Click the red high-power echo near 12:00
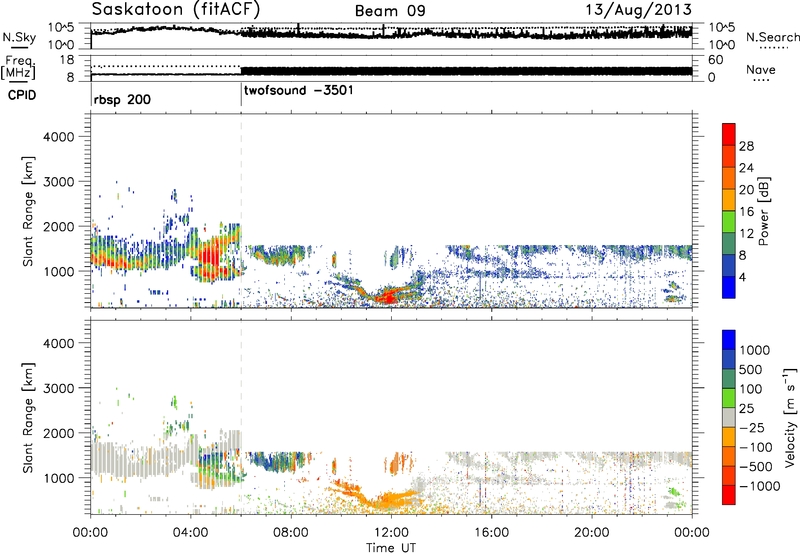The height and width of the screenshot is (554, 800). point(389,297)
